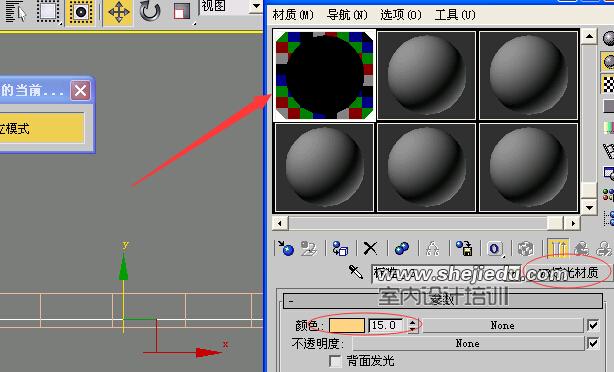Pick material from object eyedropper
The height and width of the screenshot is (372, 614).
356,271
